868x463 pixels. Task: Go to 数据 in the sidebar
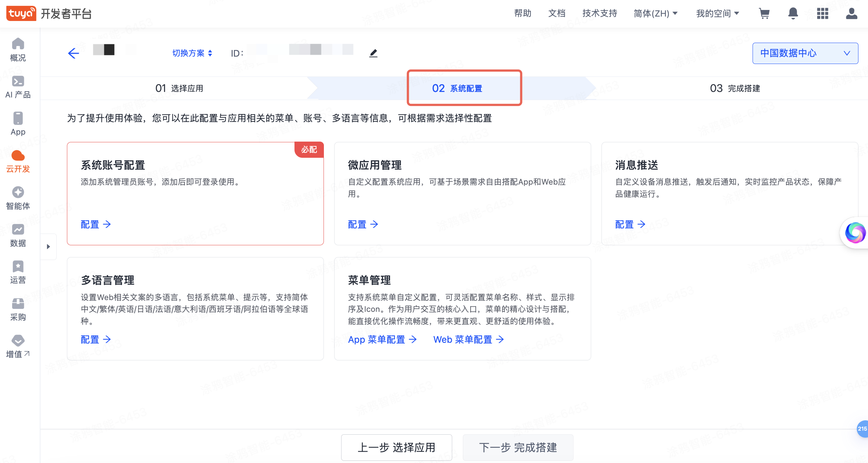pyautogui.click(x=18, y=235)
